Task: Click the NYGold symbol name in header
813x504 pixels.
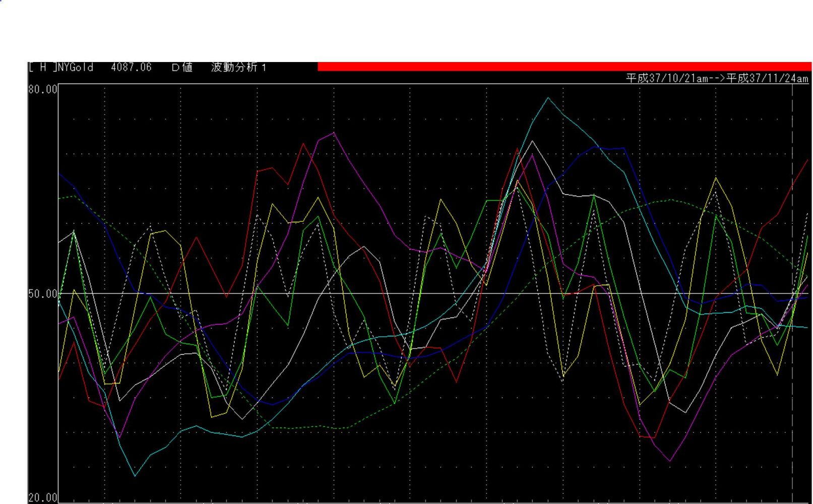Action: [76, 68]
